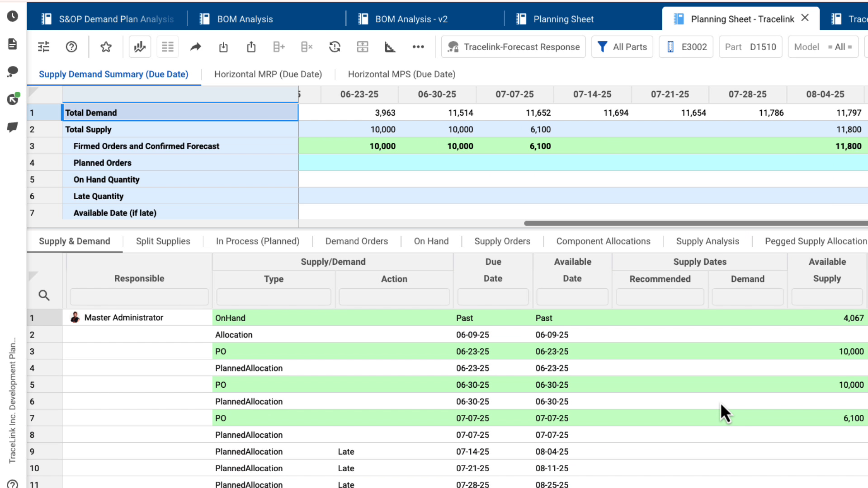Viewport: 868px width, 488px height.
Task: Toggle the add column icon
Action: coord(278,47)
